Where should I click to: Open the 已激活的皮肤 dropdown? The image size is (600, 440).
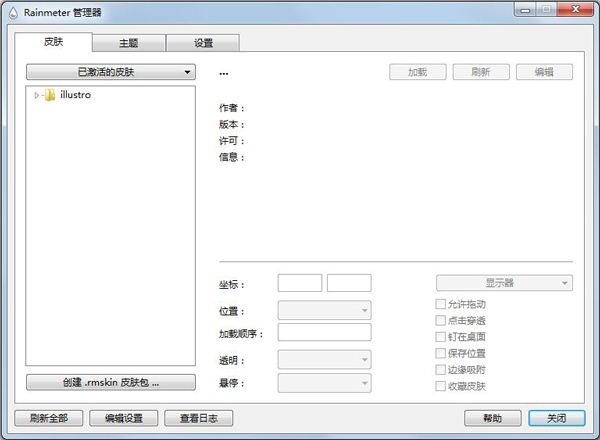pyautogui.click(x=109, y=72)
